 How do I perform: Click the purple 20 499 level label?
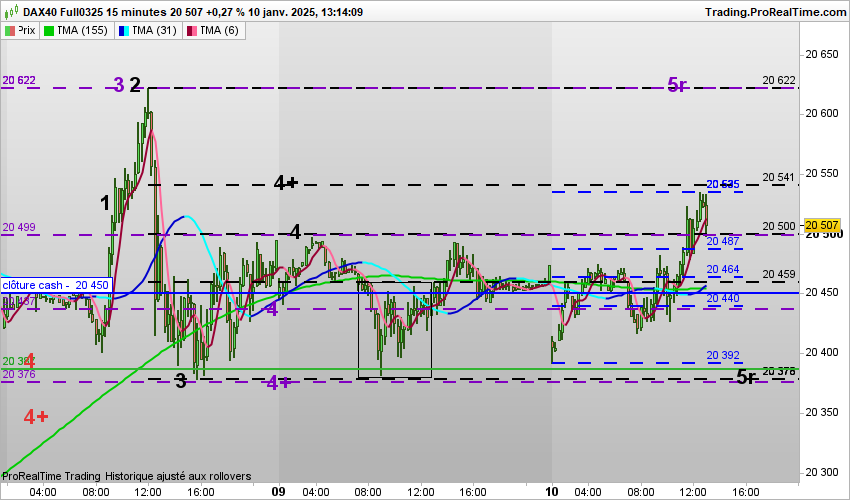[x=19, y=227]
